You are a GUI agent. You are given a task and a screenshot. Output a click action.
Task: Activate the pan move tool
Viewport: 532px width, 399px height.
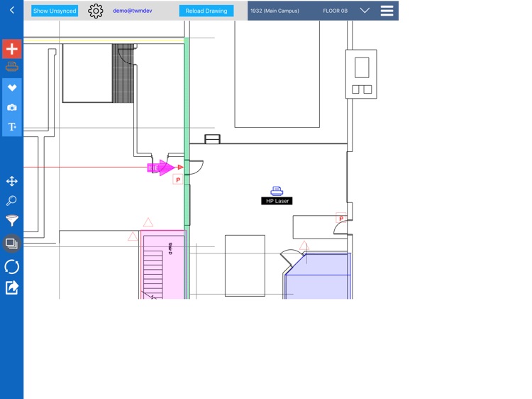[12, 181]
